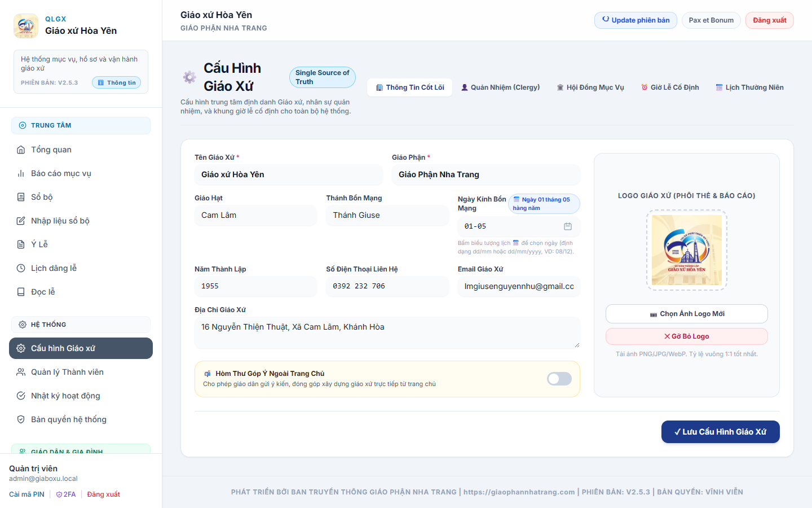This screenshot has height=508, width=812.
Task: Click the Đọc lễ book icon
Action: pyautogui.click(x=21, y=292)
